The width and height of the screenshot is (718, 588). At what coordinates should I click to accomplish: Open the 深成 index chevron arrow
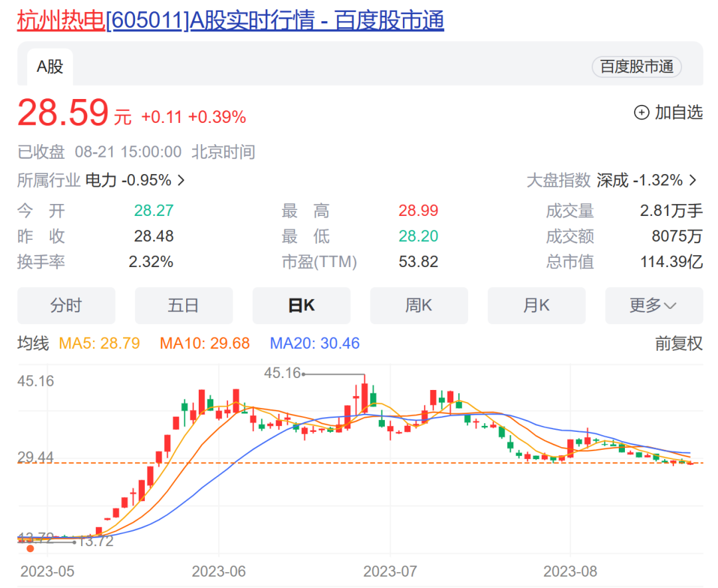tap(693, 180)
